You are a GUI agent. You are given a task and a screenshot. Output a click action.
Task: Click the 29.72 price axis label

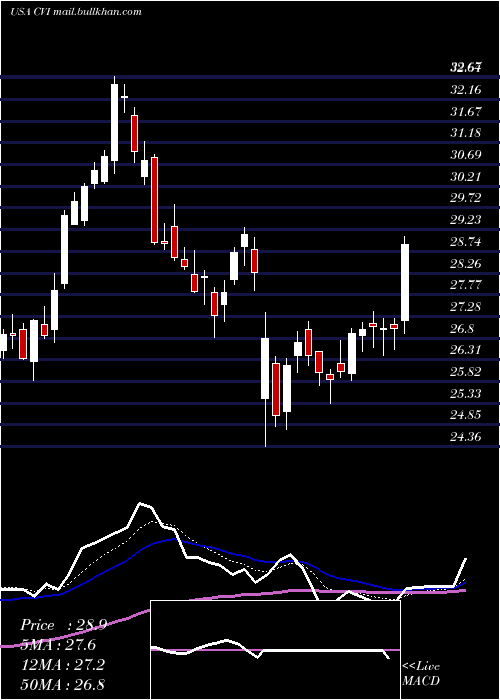click(466, 198)
